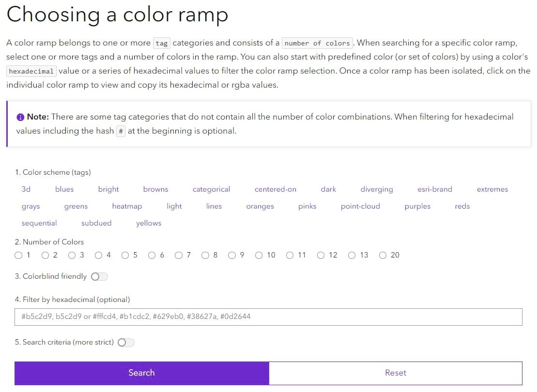Click the hexadecimal filter input field
Viewport: 537px width, 392px height.
pos(268,317)
